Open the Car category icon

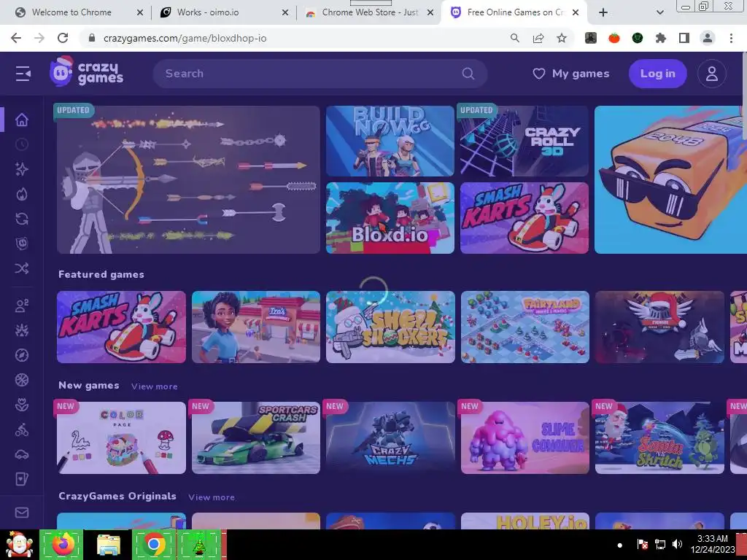tap(21, 455)
